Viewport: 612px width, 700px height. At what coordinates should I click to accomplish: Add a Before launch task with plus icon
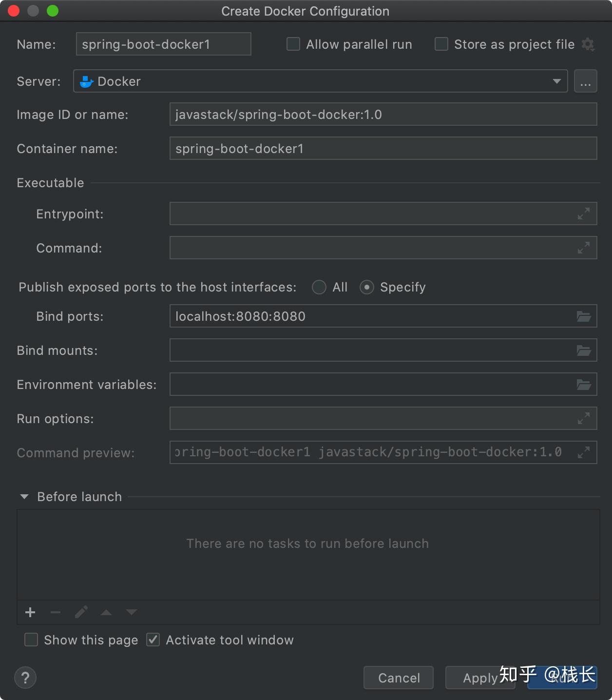(30, 612)
